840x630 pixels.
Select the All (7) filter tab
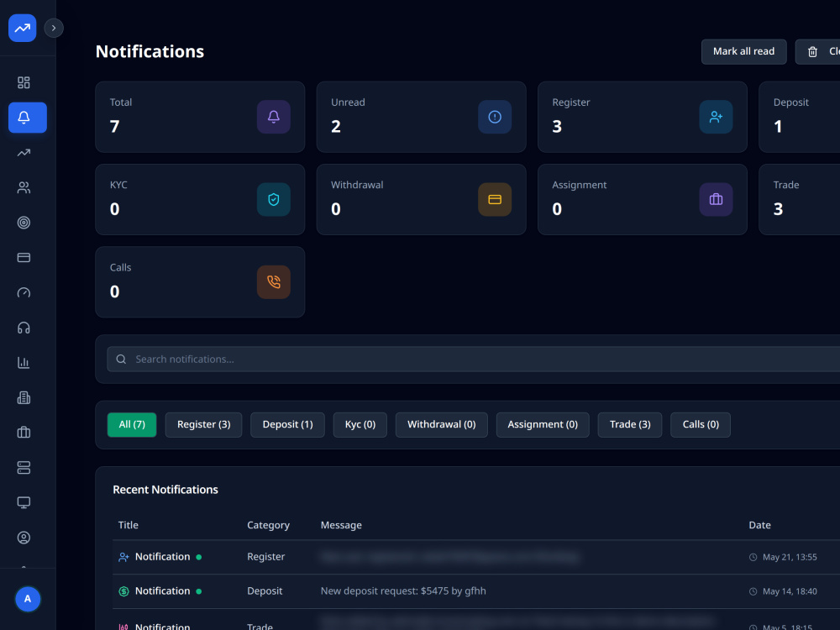[132, 425]
